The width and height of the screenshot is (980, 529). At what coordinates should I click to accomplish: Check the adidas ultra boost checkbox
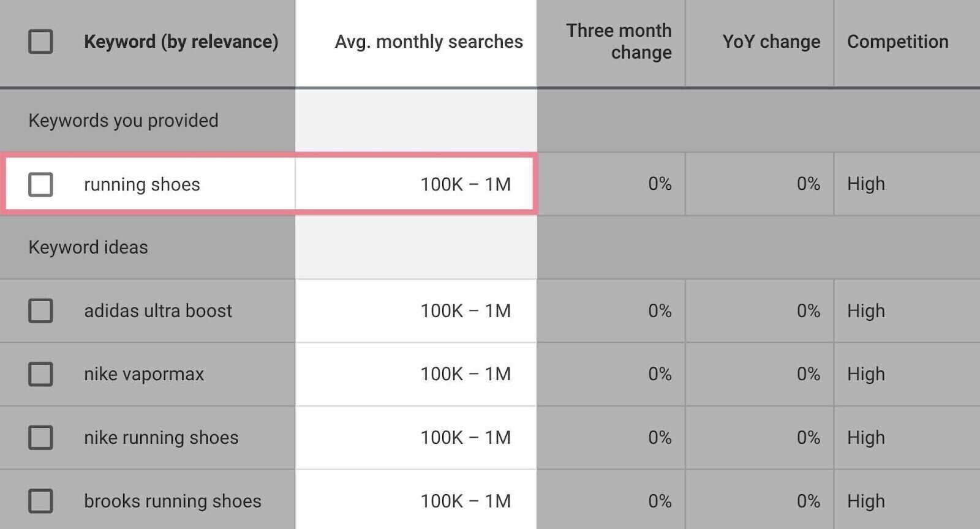coord(40,310)
